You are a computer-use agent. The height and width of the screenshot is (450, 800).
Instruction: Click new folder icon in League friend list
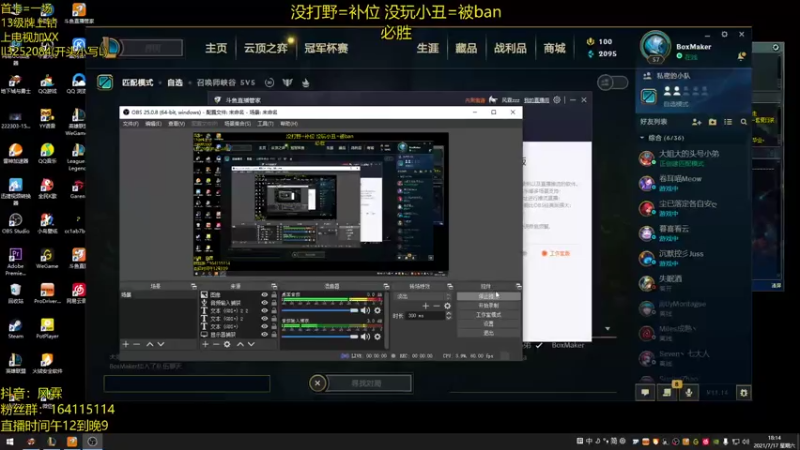click(x=713, y=122)
